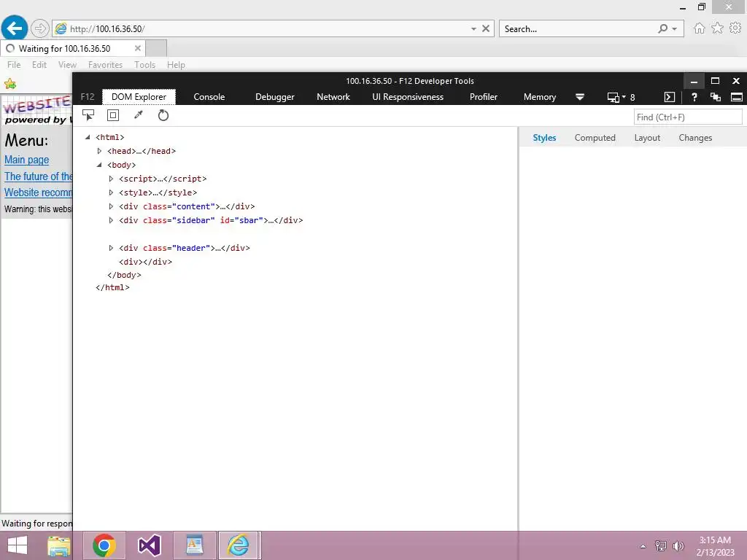Open the browser Home icon

pyautogui.click(x=699, y=28)
